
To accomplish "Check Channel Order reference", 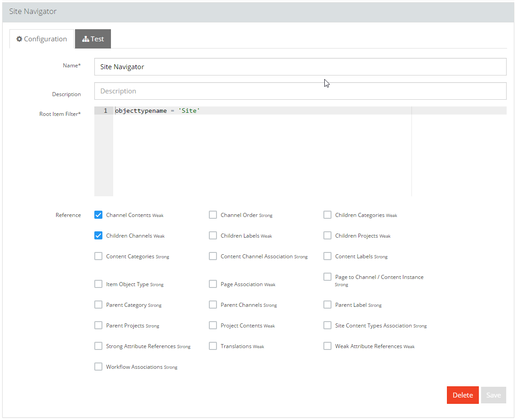I will click(213, 215).
